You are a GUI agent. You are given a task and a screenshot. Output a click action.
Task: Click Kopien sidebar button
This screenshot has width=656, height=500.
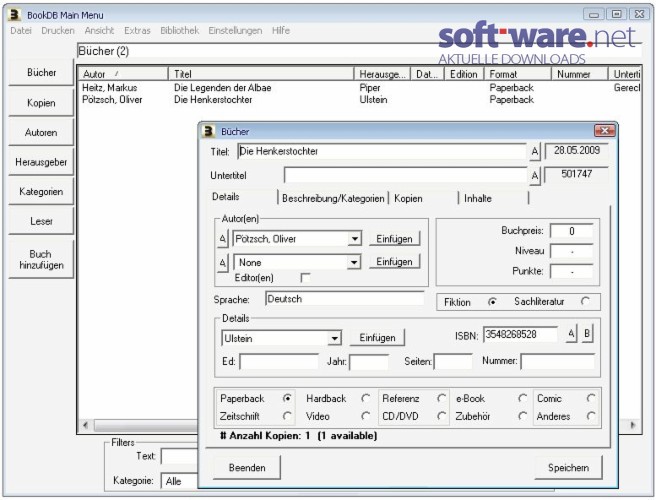point(41,103)
